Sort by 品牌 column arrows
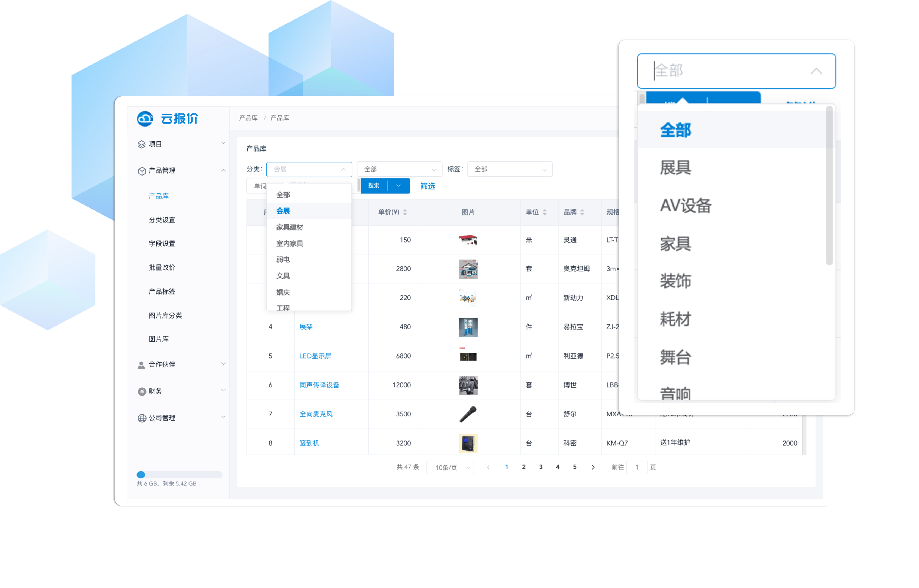This screenshot has height=588, width=919. pyautogui.click(x=582, y=212)
